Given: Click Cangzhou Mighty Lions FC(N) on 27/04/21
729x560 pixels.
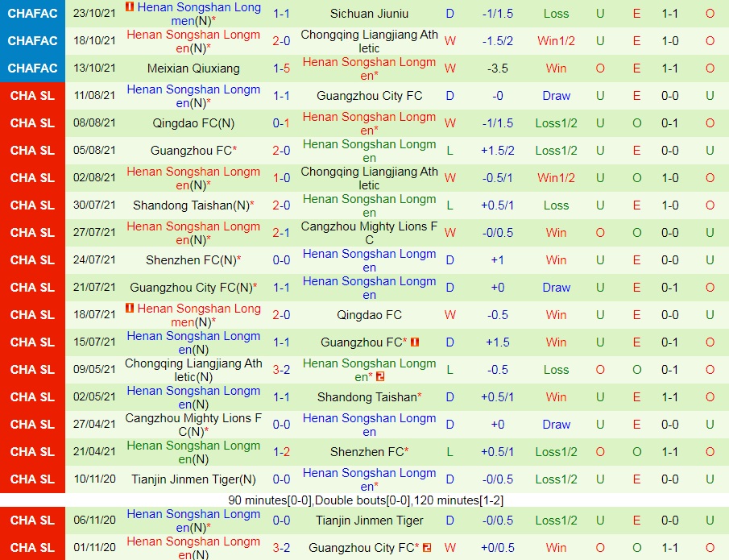Looking at the screenshot, I should click(193, 425).
